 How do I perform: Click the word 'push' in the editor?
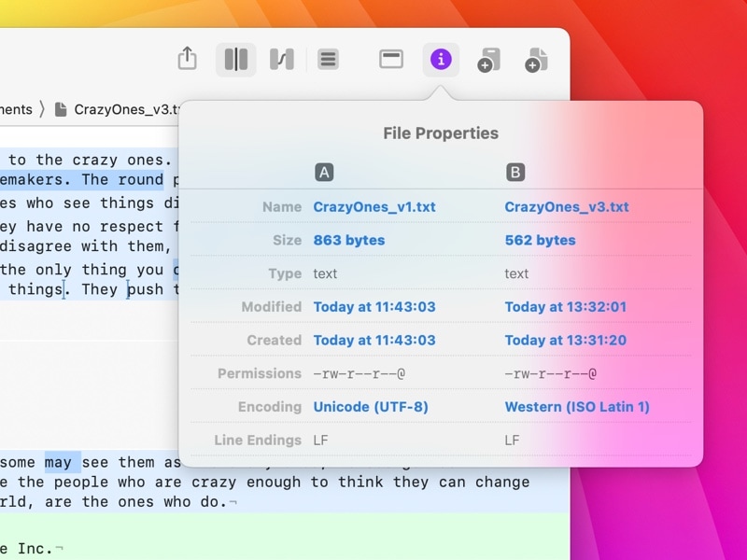145,289
